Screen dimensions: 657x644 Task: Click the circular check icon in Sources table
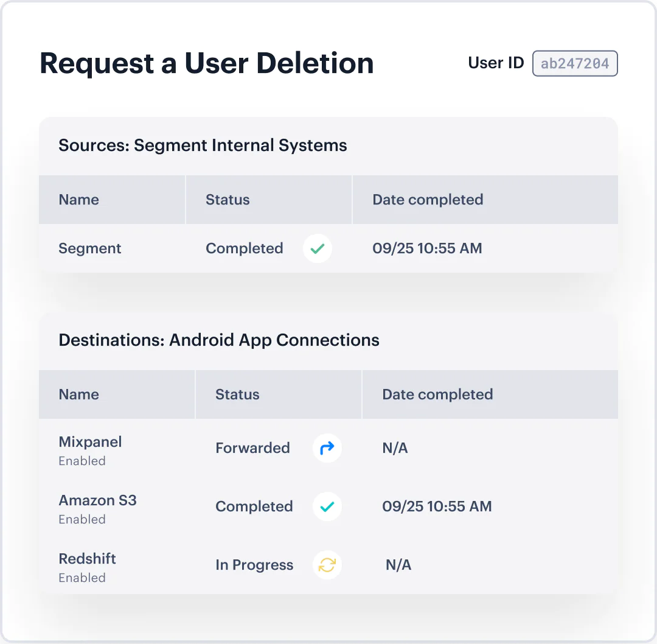(x=317, y=248)
